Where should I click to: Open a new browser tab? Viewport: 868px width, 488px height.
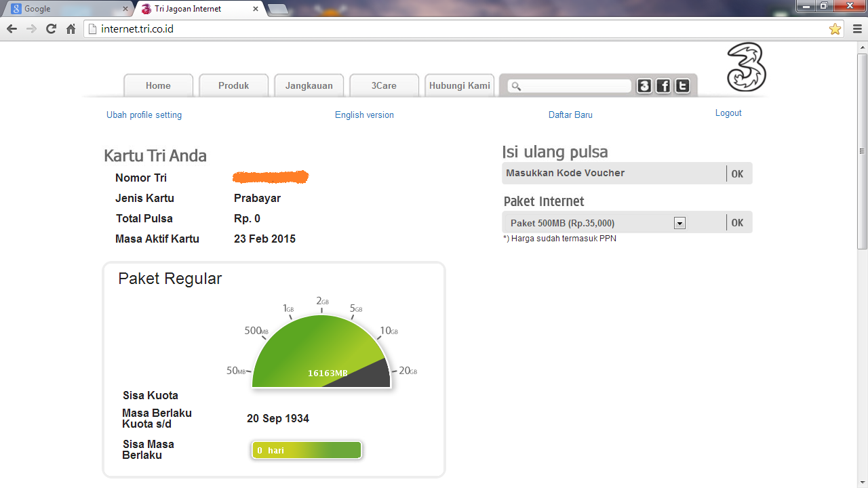pos(278,9)
